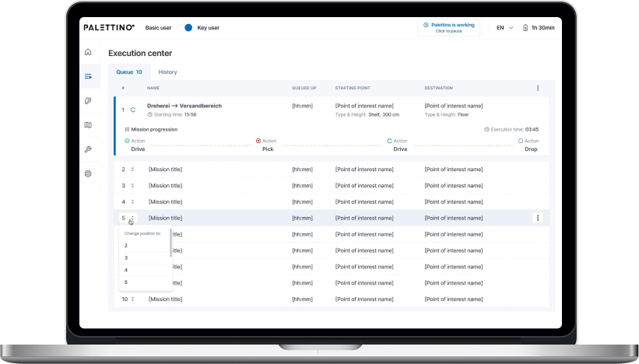Choose position 3 in Change position list
This screenshot has height=364, width=639.
click(x=144, y=257)
